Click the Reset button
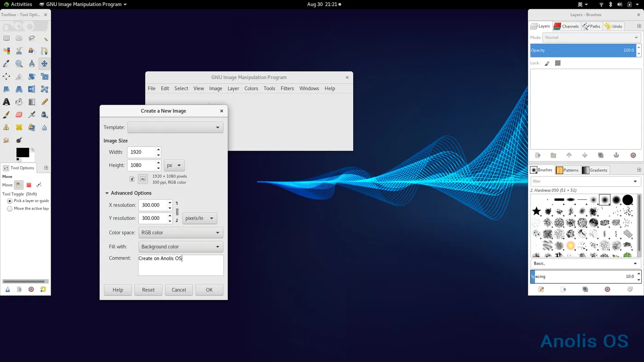Image resolution: width=644 pixels, height=362 pixels. [x=148, y=290]
